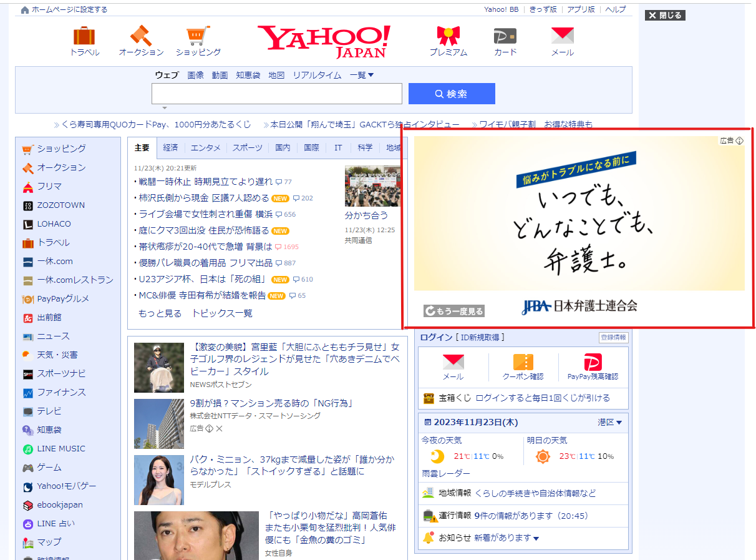The height and width of the screenshot is (560, 756).
Task: Select the 主要 news tab
Action: tap(142, 147)
